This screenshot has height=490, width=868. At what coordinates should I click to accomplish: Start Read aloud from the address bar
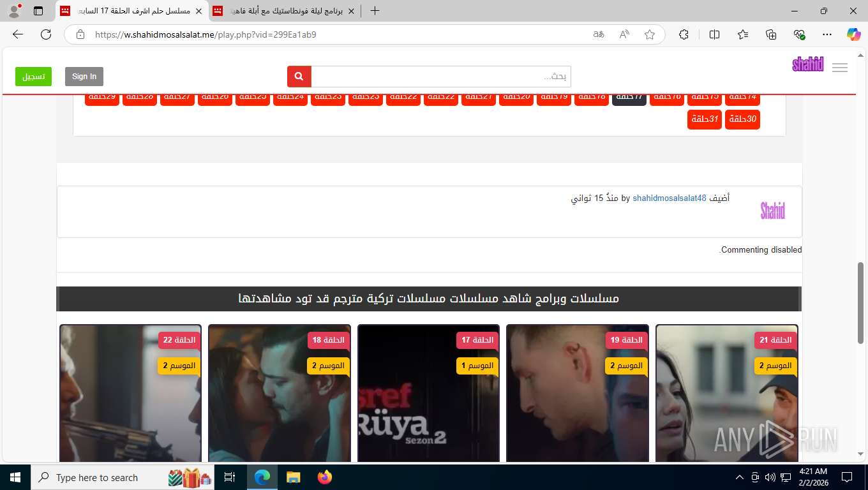pyautogui.click(x=624, y=34)
